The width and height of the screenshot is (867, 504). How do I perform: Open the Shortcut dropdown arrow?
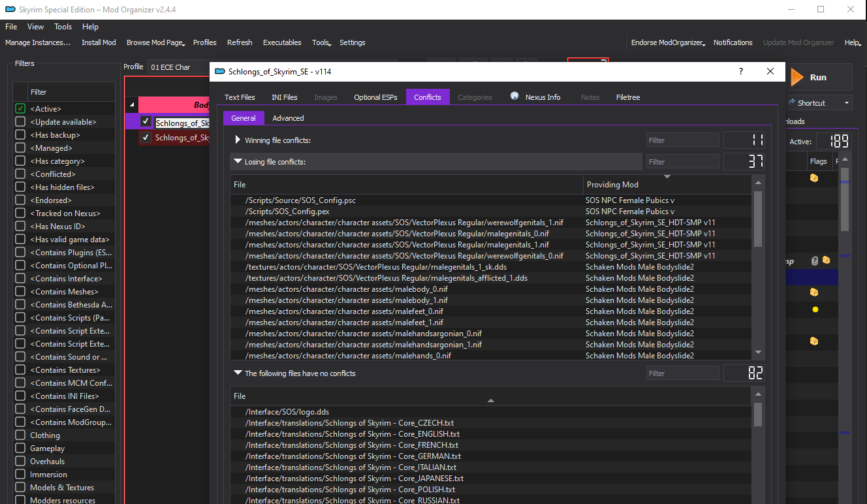click(847, 103)
